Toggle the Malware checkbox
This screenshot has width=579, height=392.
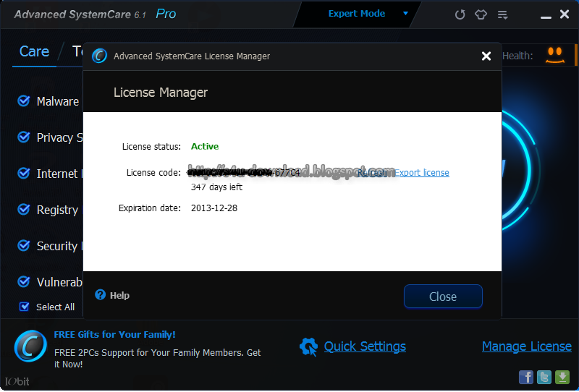(x=24, y=101)
